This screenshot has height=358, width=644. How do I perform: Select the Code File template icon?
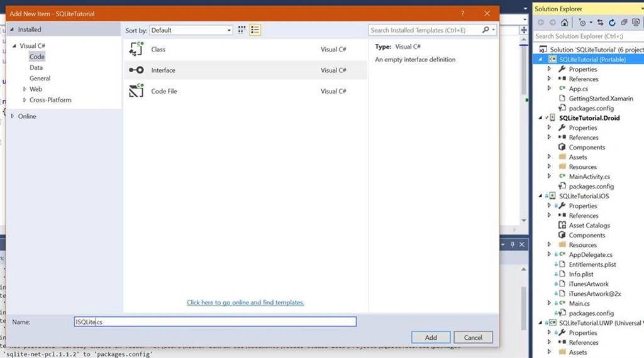[136, 90]
